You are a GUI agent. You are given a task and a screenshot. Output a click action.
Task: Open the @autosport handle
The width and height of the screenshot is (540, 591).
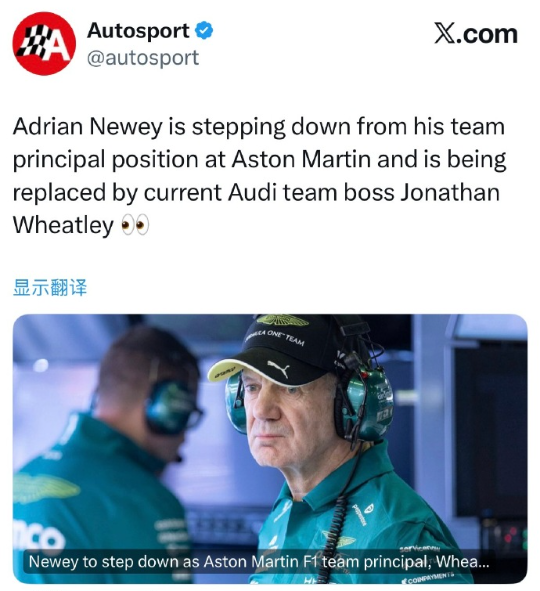143,58
